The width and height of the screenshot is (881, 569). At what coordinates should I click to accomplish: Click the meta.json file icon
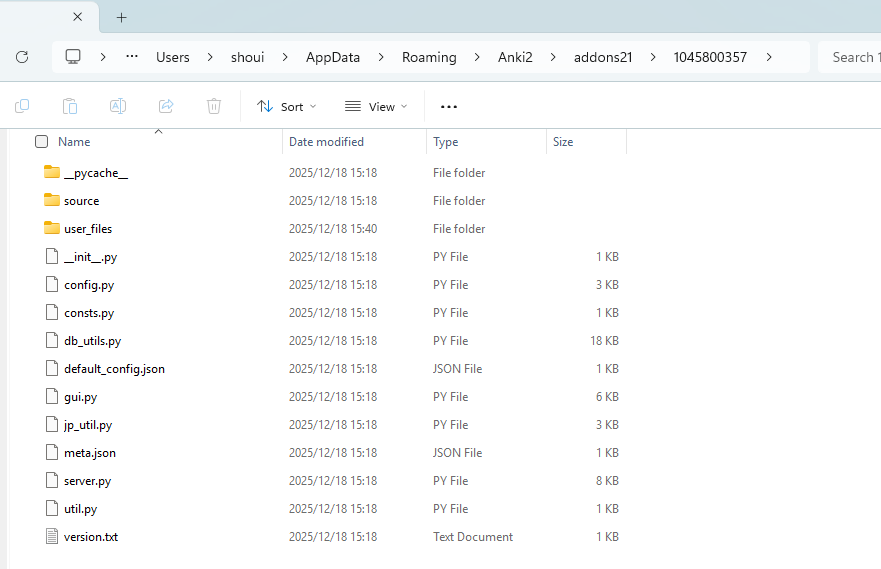[x=52, y=453]
